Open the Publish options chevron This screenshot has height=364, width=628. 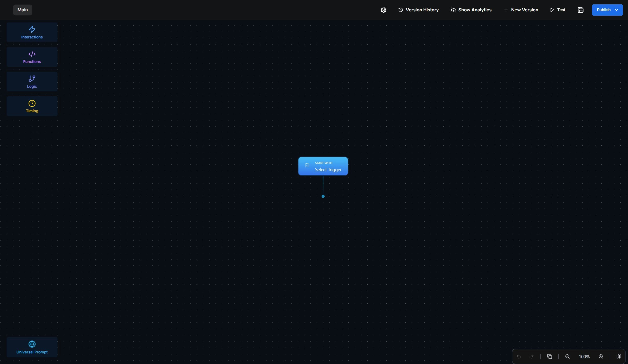coord(616,10)
